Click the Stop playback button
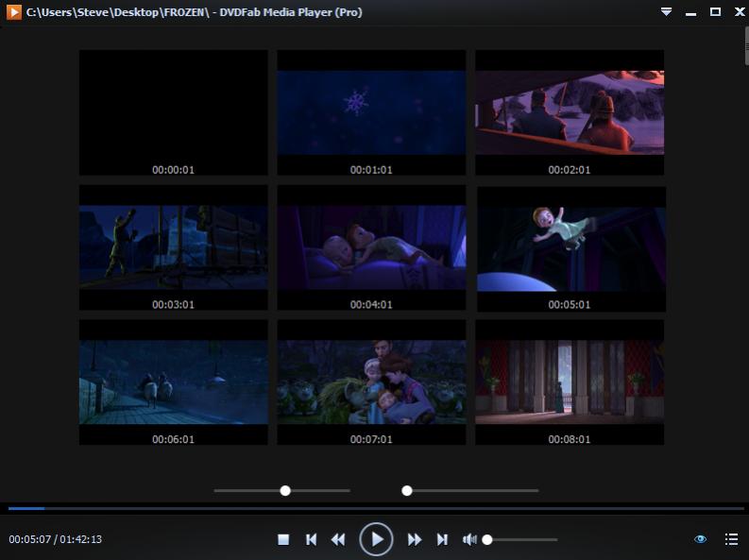Viewport: 749px width, 560px height. click(x=283, y=539)
